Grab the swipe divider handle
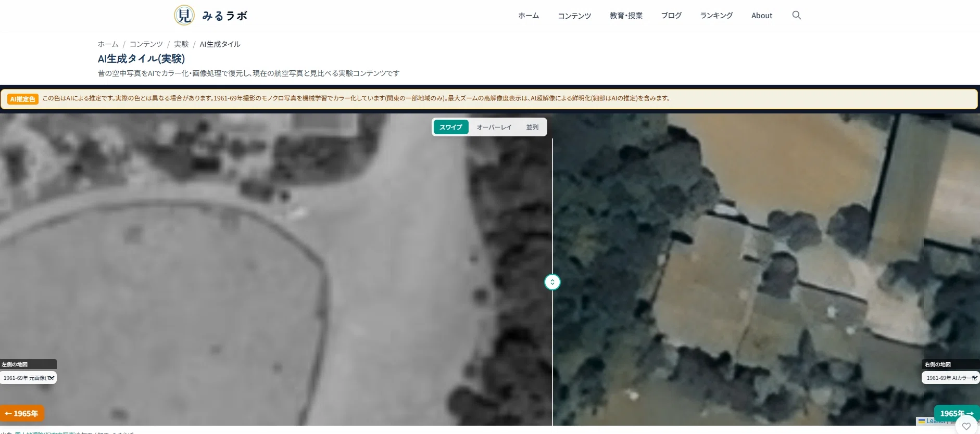Image resolution: width=980 pixels, height=434 pixels. click(552, 282)
